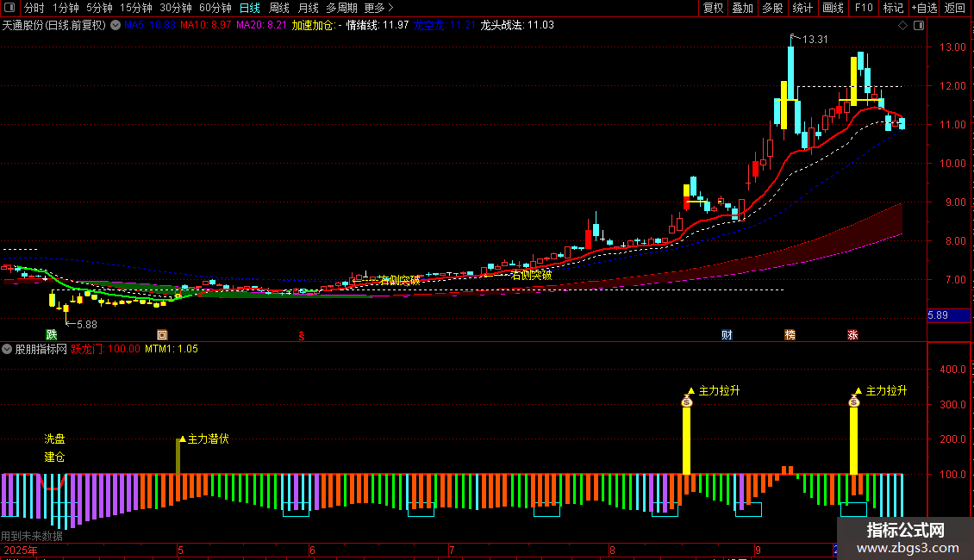Click the 情绪线: 11.97 label

378,26
